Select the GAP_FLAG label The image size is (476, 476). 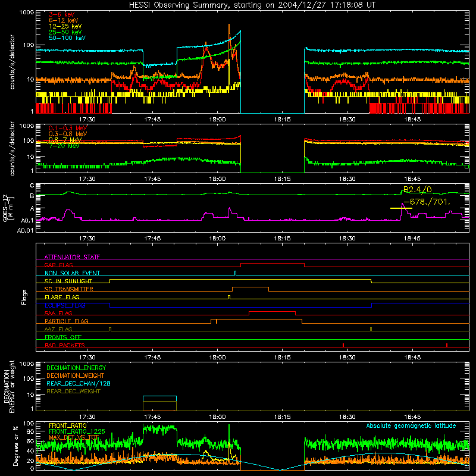58,265
